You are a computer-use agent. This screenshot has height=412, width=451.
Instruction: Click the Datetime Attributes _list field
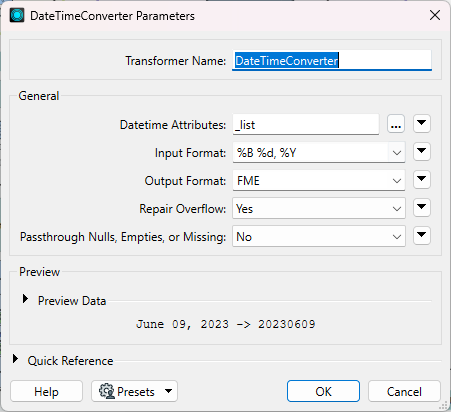306,125
